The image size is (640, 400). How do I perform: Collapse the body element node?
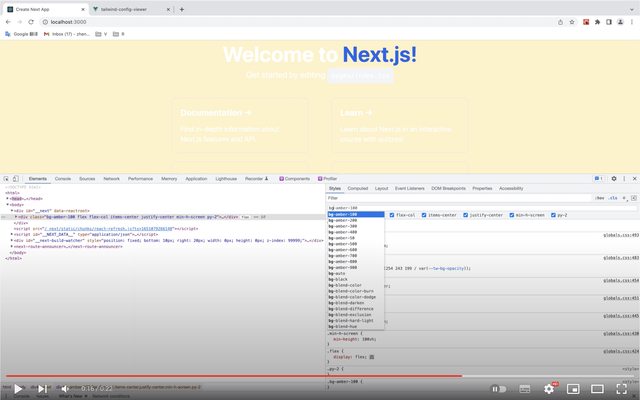coord(7,205)
